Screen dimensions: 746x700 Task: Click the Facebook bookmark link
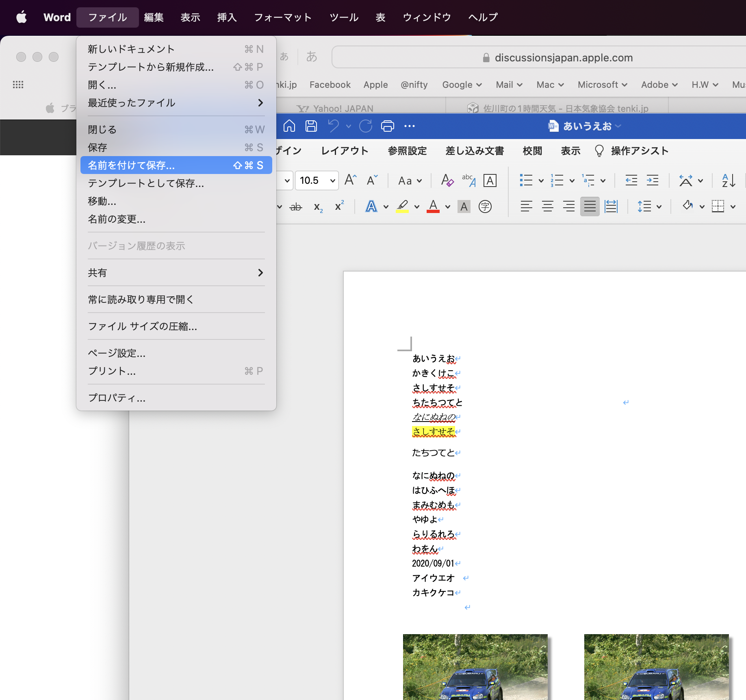coord(330,85)
